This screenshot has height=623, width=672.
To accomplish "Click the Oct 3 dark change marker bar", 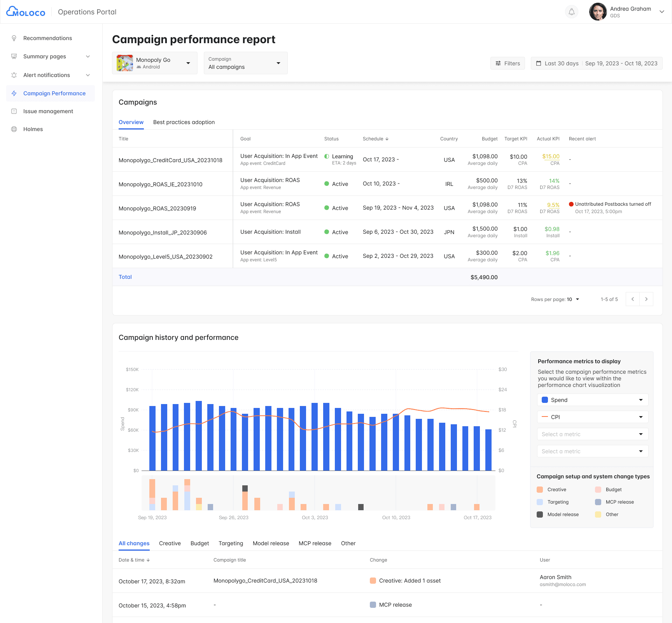I will tap(361, 507).
